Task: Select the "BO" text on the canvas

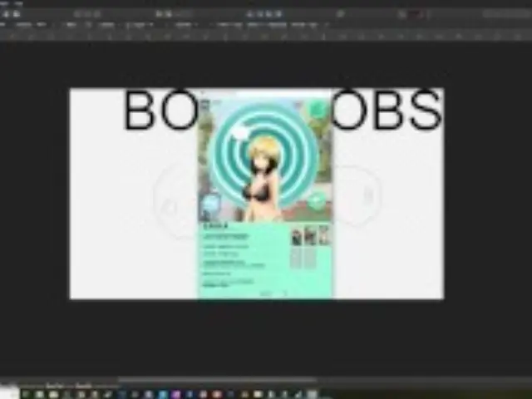Action: click(x=162, y=111)
